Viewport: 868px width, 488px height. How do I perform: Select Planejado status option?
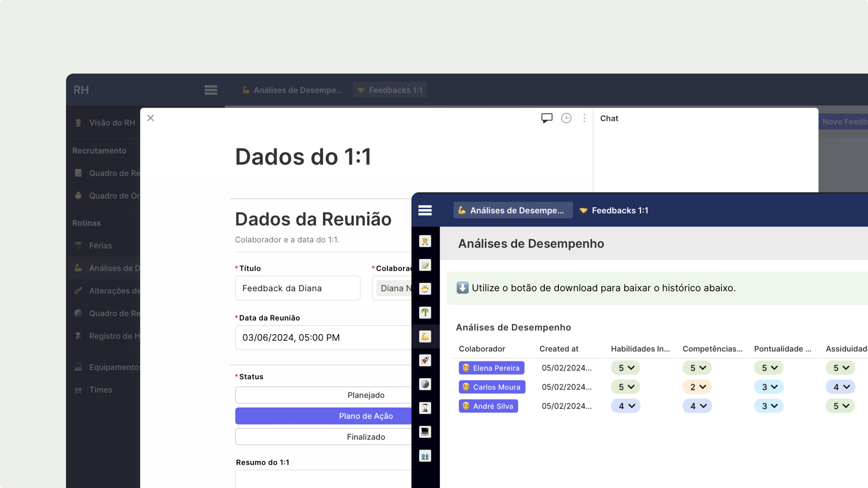[x=365, y=395]
